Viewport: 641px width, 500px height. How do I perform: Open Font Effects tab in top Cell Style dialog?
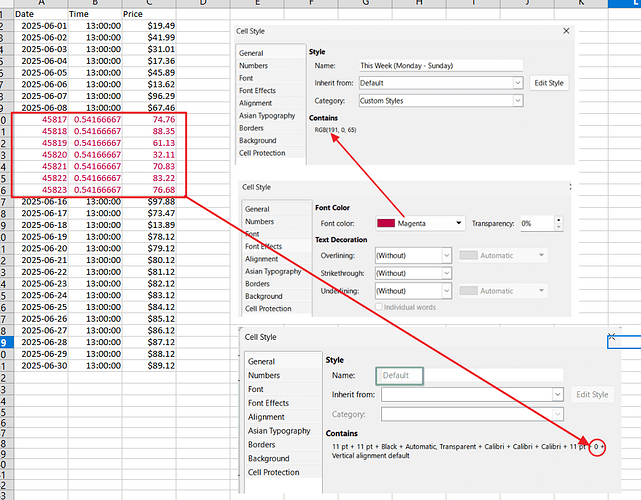coord(258,91)
